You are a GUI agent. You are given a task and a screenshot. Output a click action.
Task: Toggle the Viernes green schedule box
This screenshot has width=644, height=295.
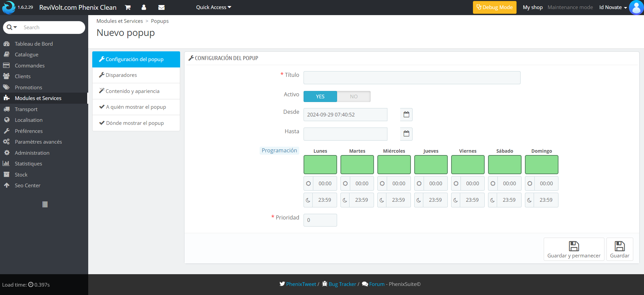(x=468, y=164)
